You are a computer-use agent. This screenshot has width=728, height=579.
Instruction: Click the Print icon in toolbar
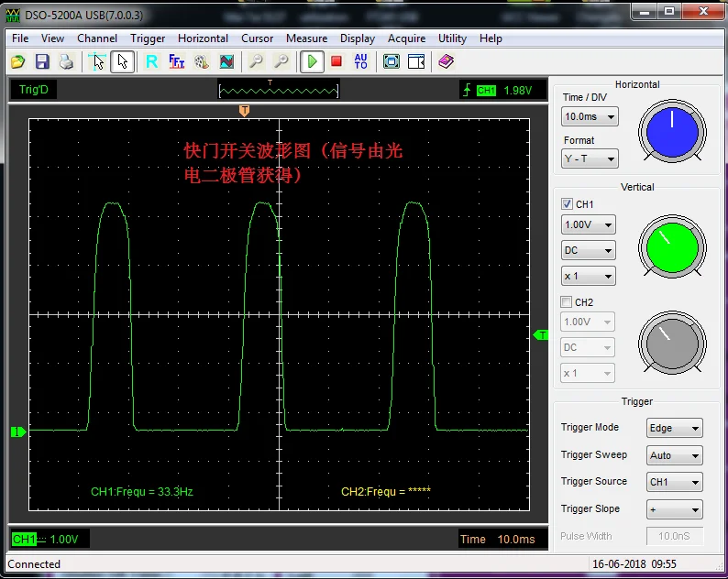coord(66,61)
